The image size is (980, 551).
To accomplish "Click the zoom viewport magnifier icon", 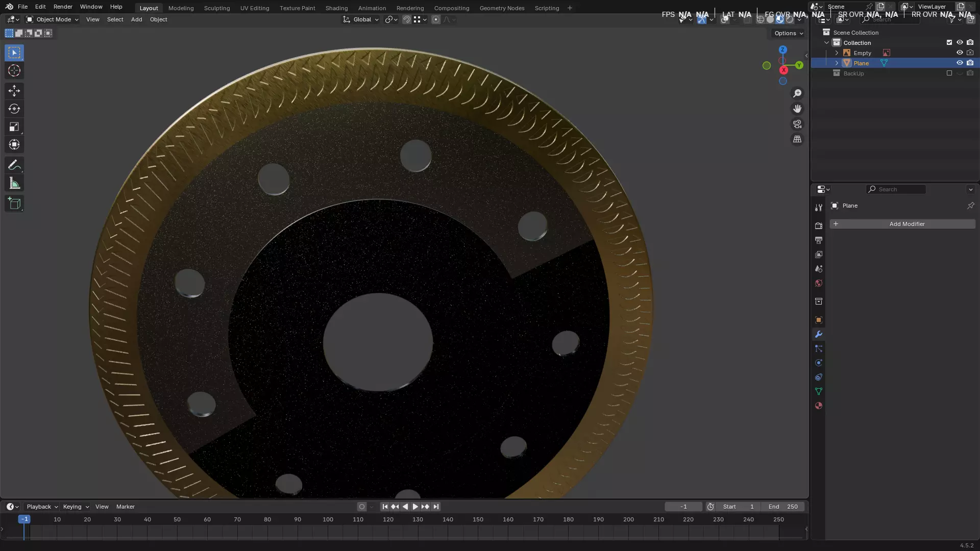I will pos(797,93).
